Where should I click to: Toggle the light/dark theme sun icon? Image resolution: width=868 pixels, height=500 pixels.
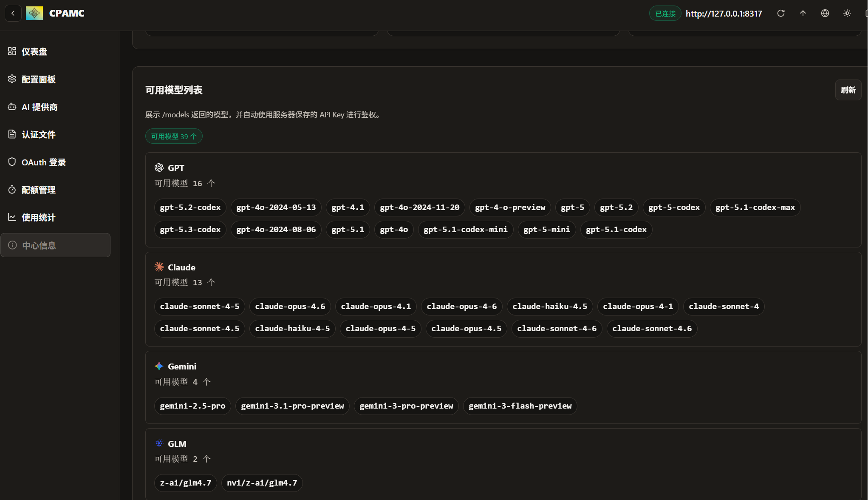(x=847, y=13)
